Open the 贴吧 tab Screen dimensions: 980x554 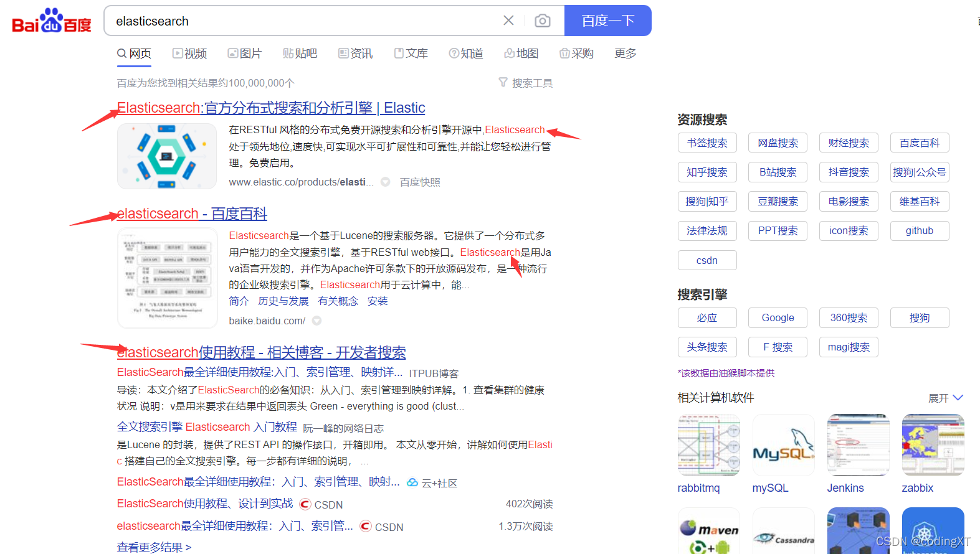click(x=300, y=54)
